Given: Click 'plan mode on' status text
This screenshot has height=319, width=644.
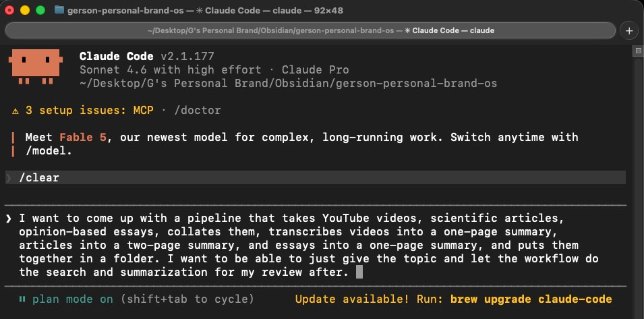Looking at the screenshot, I should point(73,299).
